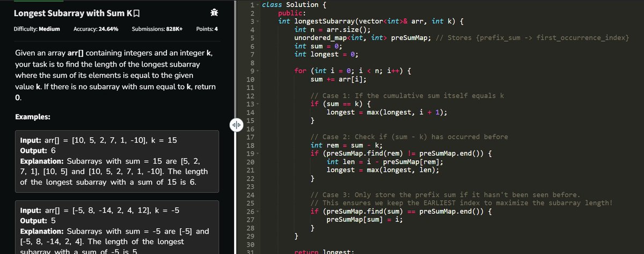Screen dimensions: 644x254
Task: Click the 'Accuracy: 24.64%' text
Action: pyautogui.click(x=96, y=29)
